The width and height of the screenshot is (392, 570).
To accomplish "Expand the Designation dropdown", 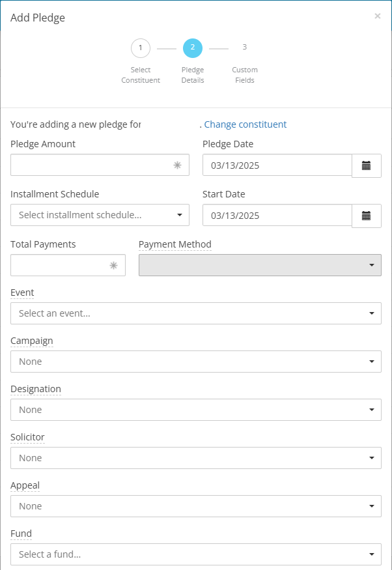I will tap(196, 410).
